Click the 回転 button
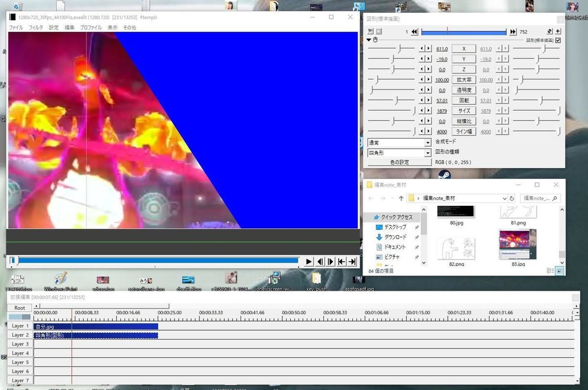The image size is (588, 390). [464, 100]
